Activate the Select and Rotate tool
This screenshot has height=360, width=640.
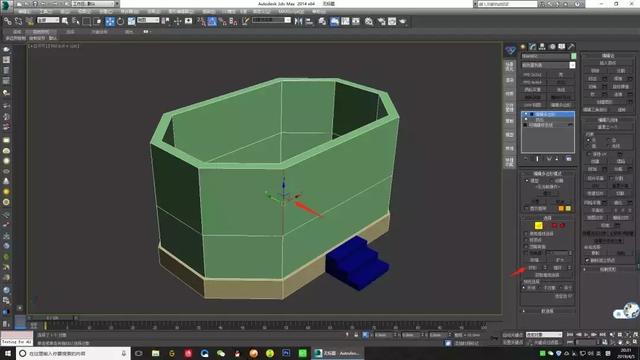pyautogui.click(x=120, y=21)
